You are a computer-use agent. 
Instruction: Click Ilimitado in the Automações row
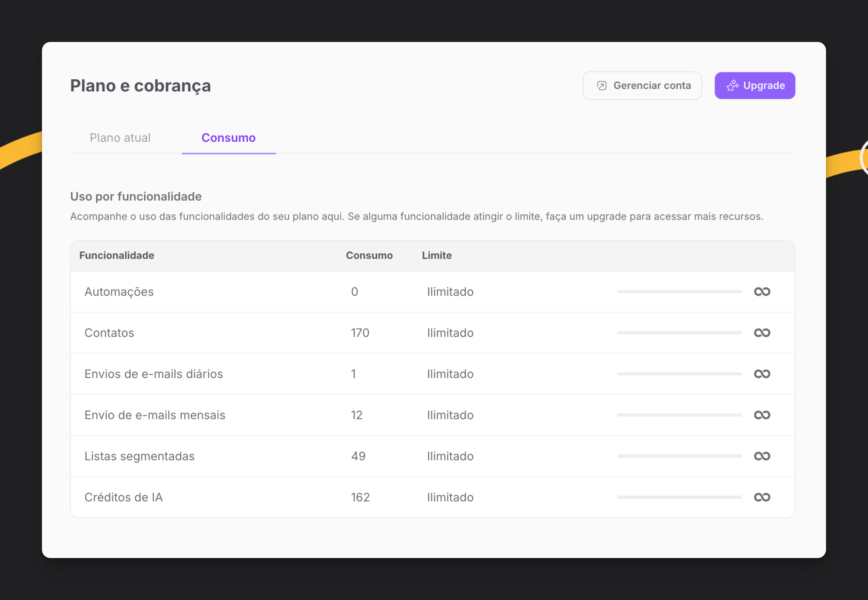coord(450,292)
